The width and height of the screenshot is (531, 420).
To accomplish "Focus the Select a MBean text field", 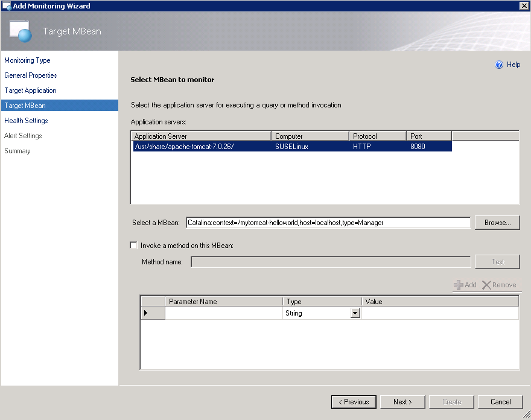I will 328,223.
